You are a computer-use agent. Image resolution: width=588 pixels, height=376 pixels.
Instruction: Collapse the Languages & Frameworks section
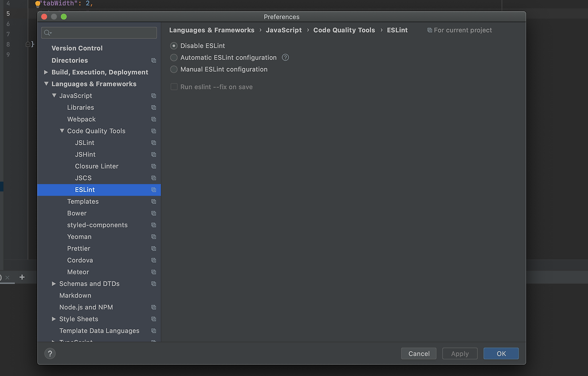point(46,84)
